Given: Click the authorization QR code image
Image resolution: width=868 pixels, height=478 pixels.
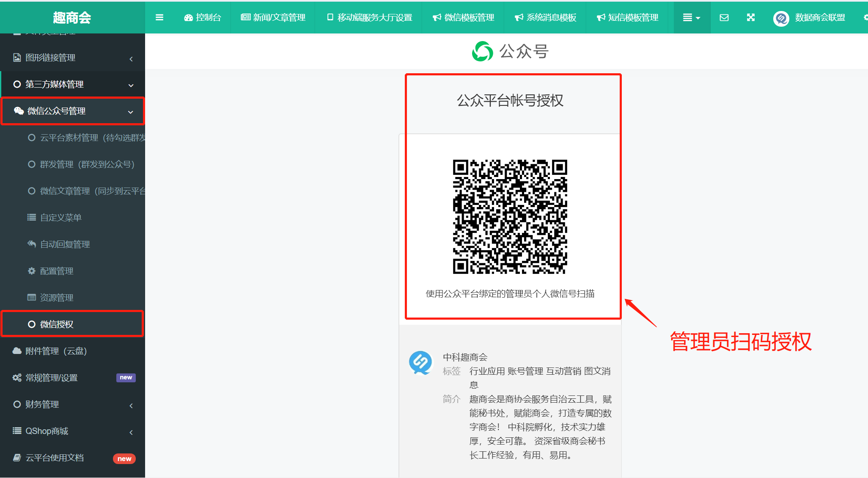Looking at the screenshot, I should tap(510, 216).
